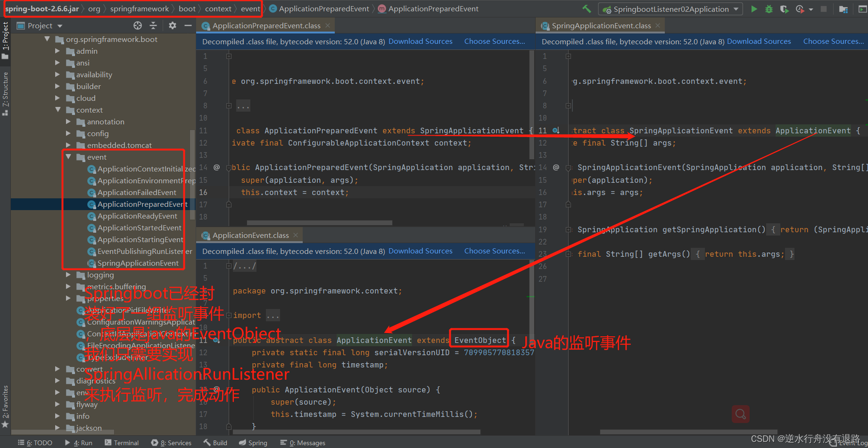Screen dimensions: 868x448
Task: Click the Build project hammer icon
Action: (x=587, y=9)
